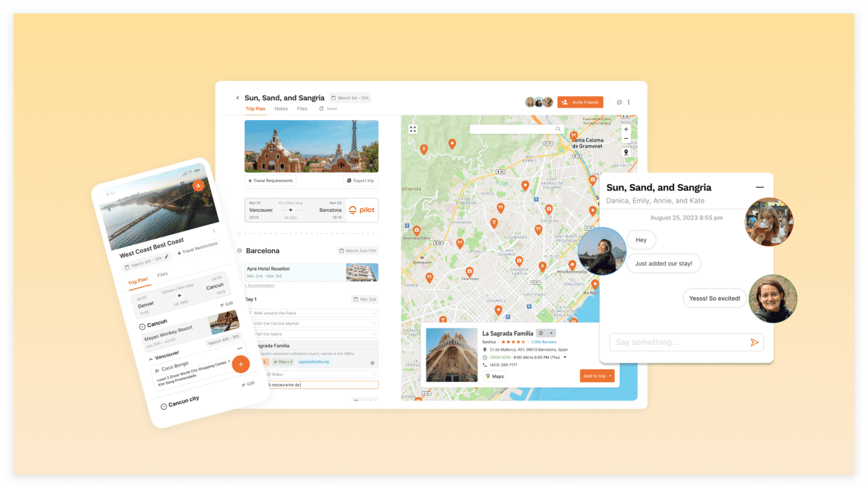Click the map search field
Viewport: 868px width, 488px height.
tap(512, 129)
